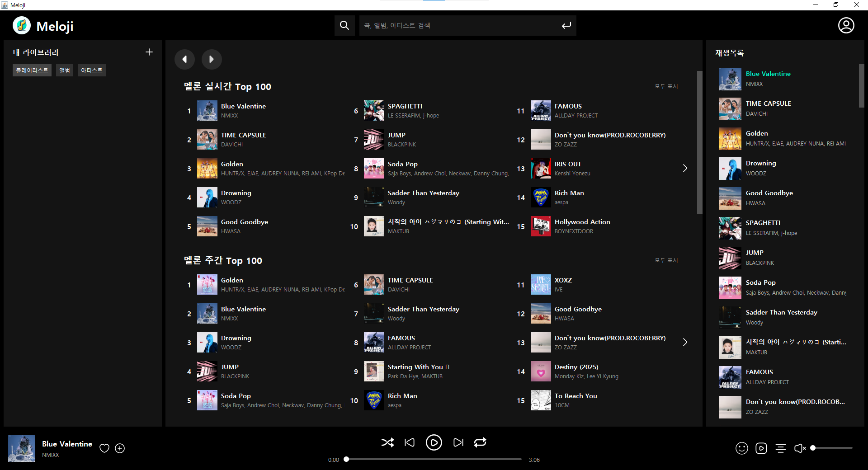Play Drowning in realtime chart
The image size is (868, 470).
pyautogui.click(x=236, y=193)
